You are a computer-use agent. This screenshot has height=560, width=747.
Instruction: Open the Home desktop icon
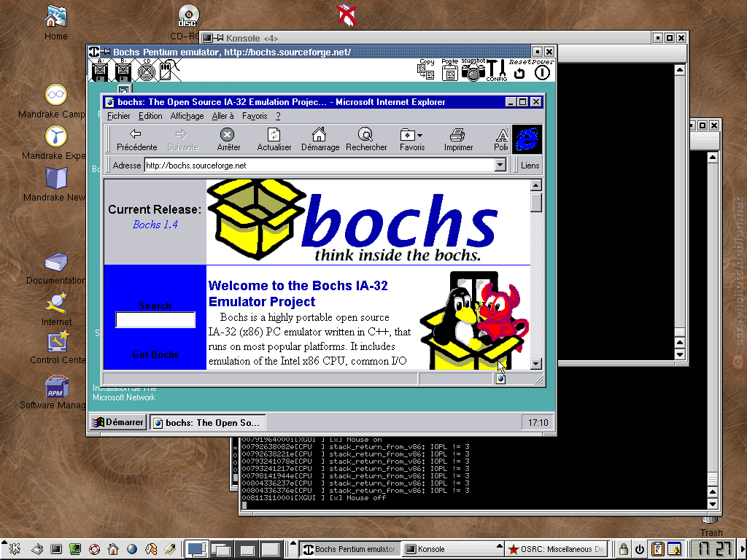(55, 22)
